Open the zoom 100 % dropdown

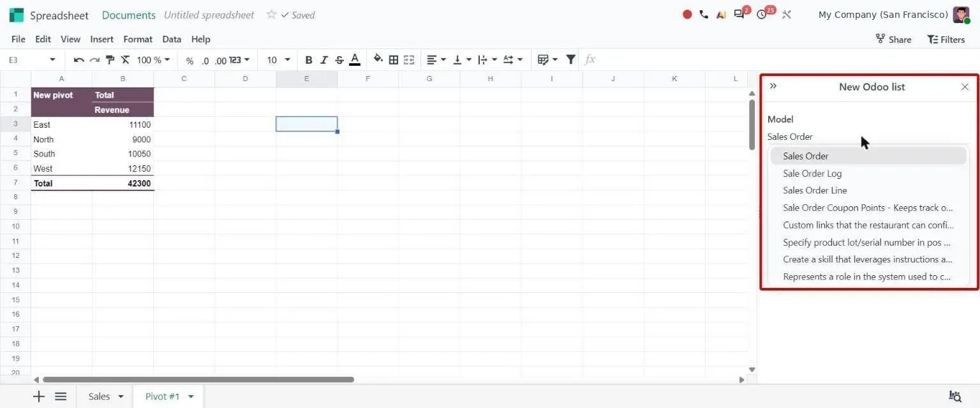(153, 60)
